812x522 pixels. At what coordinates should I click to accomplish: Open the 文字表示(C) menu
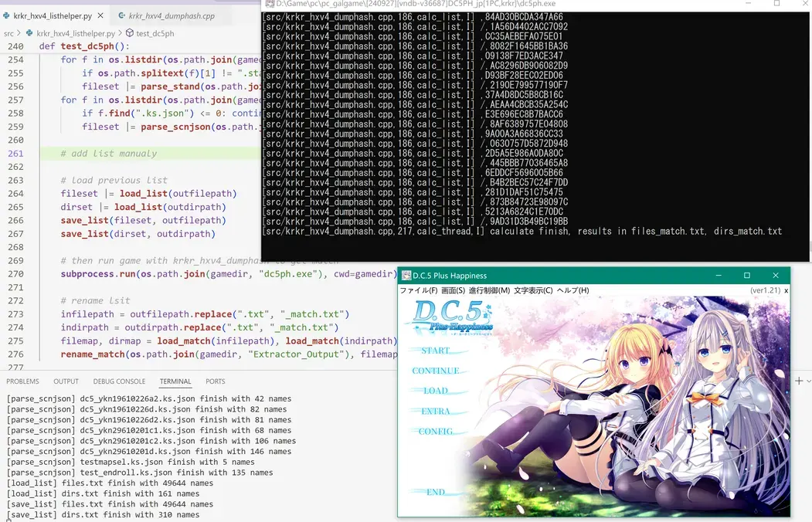coord(533,290)
